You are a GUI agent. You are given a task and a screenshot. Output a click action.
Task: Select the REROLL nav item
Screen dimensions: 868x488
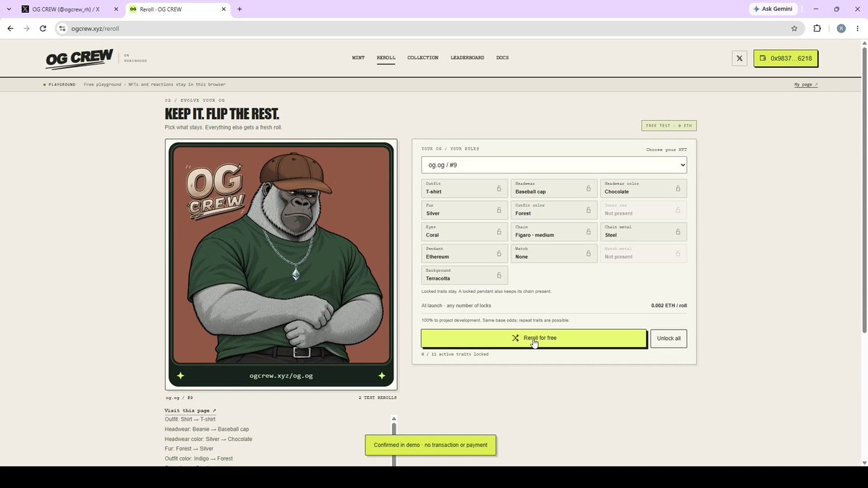click(386, 58)
